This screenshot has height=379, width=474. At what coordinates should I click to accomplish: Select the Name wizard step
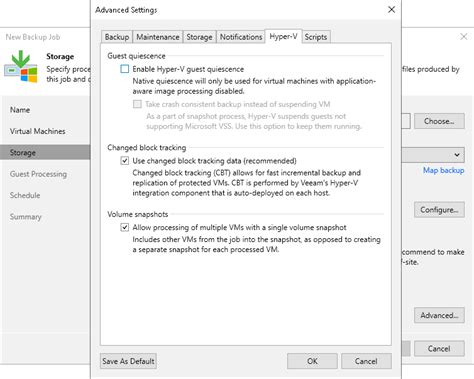coord(20,110)
